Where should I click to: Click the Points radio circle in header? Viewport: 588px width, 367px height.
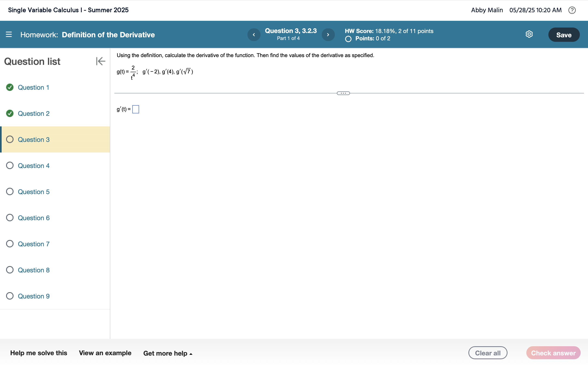click(x=348, y=39)
